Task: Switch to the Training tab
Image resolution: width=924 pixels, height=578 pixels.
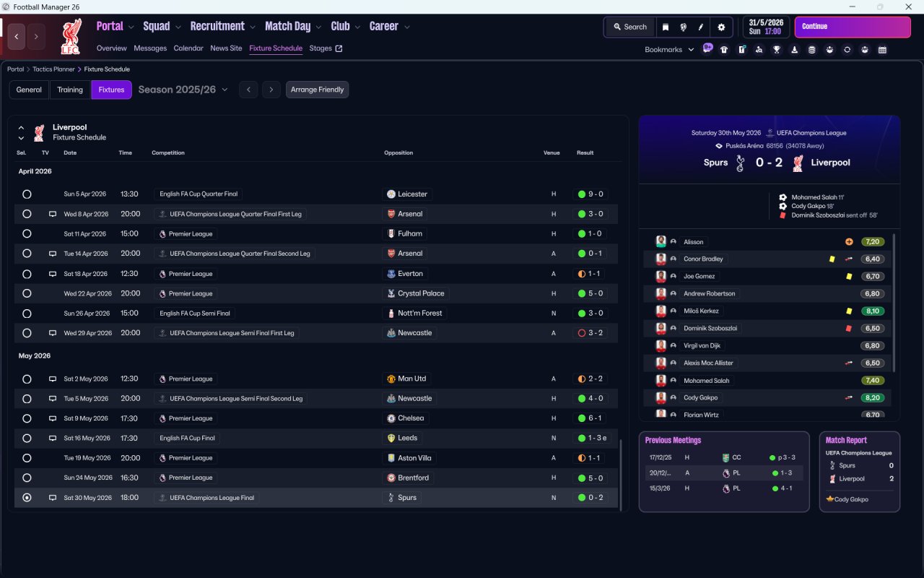Action: (x=70, y=90)
